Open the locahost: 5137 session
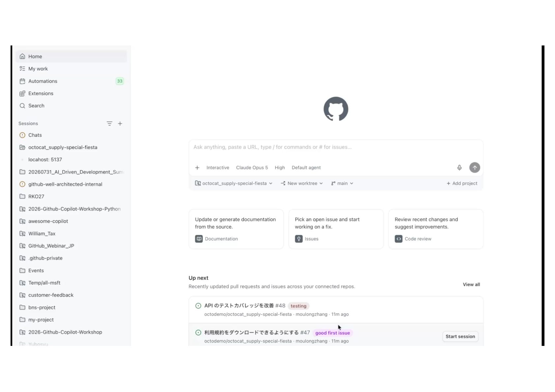 pos(71,159)
